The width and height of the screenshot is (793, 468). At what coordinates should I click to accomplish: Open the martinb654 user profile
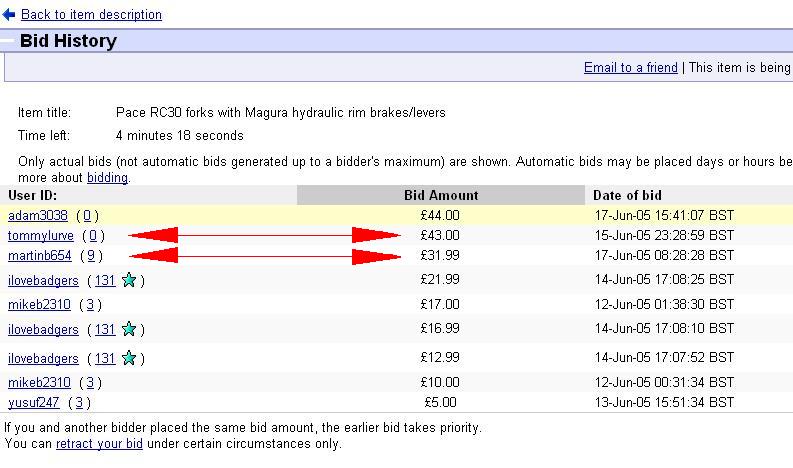click(x=40, y=256)
